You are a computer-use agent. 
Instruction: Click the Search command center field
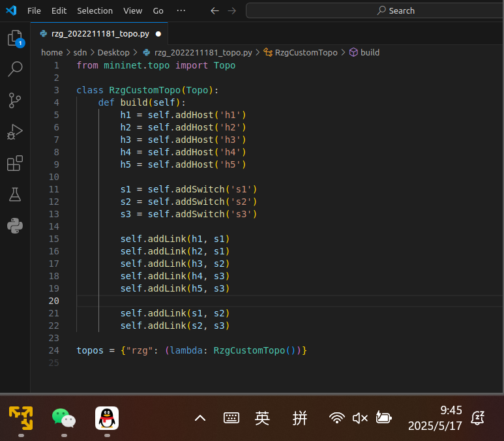click(395, 10)
